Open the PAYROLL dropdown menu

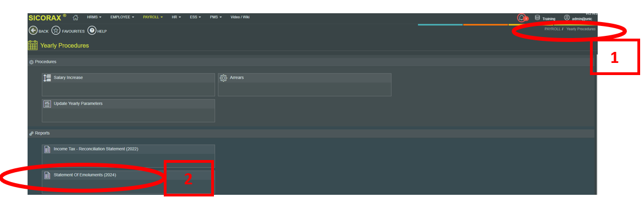pos(153,17)
